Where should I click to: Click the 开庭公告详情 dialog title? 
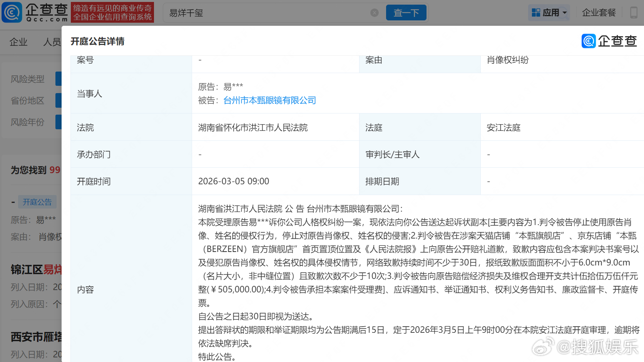tap(97, 42)
